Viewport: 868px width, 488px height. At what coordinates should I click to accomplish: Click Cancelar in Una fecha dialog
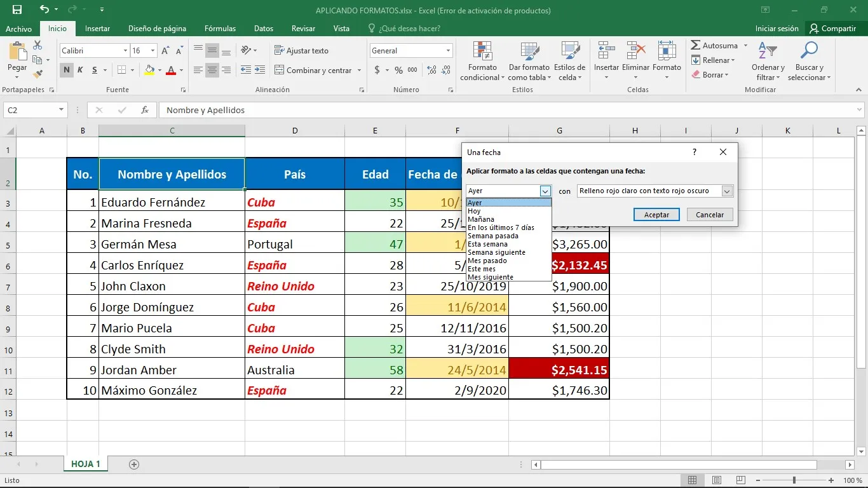710,215
